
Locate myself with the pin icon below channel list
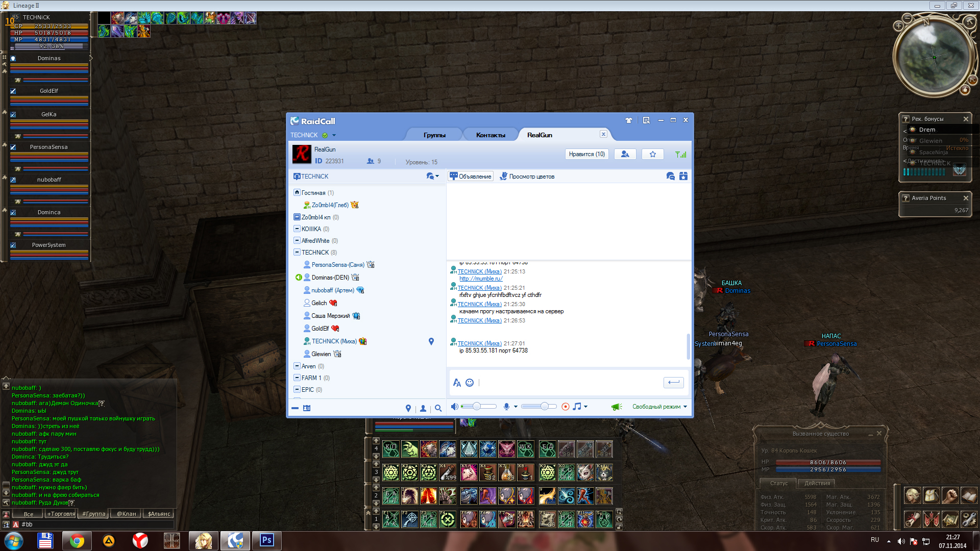408,408
